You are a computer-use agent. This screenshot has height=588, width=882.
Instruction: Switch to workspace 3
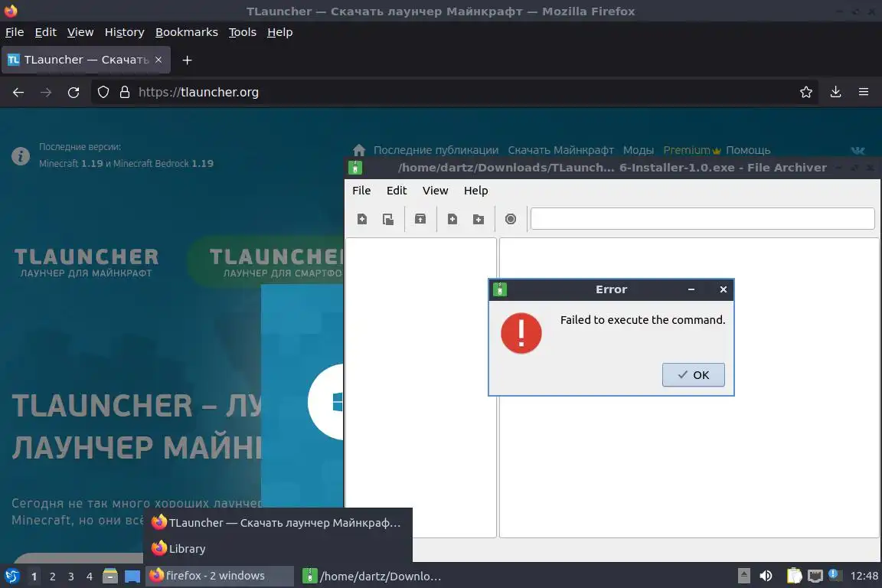71,577
